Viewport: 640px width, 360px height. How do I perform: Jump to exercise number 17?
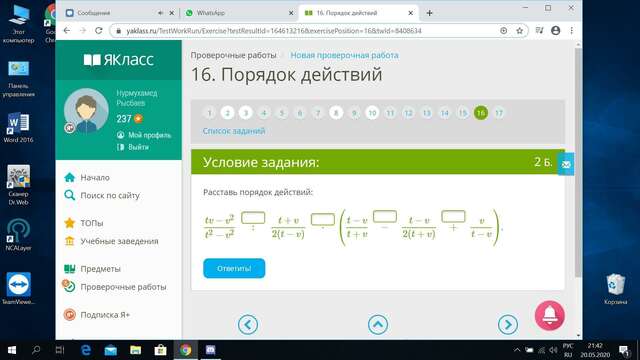(499, 113)
